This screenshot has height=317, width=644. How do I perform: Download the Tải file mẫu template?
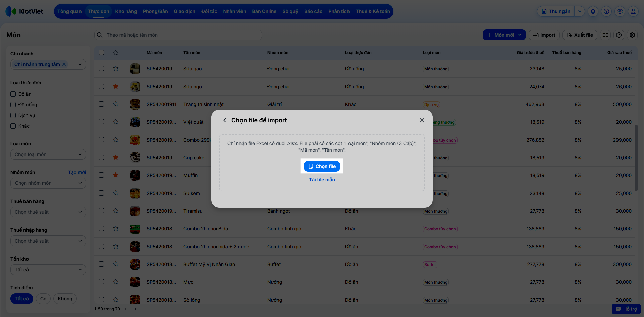322,180
